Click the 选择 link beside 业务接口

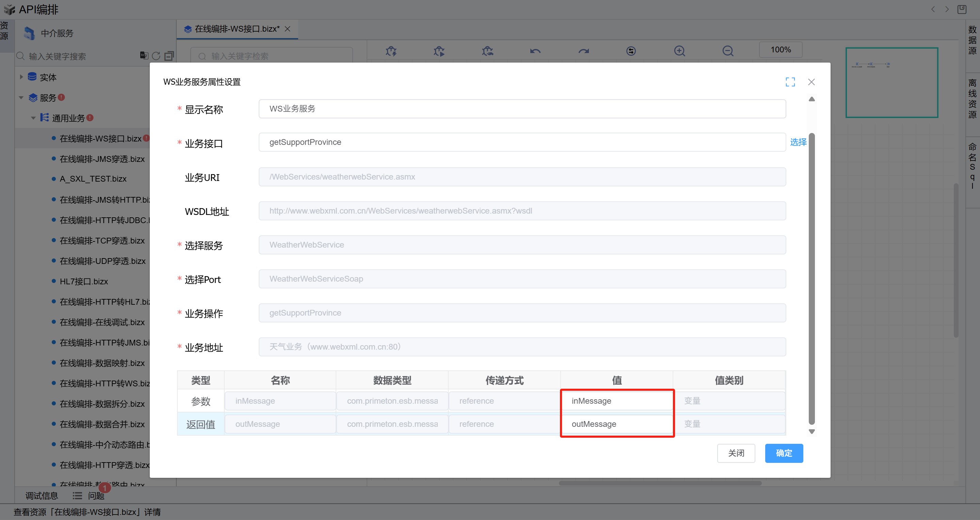pyautogui.click(x=798, y=142)
